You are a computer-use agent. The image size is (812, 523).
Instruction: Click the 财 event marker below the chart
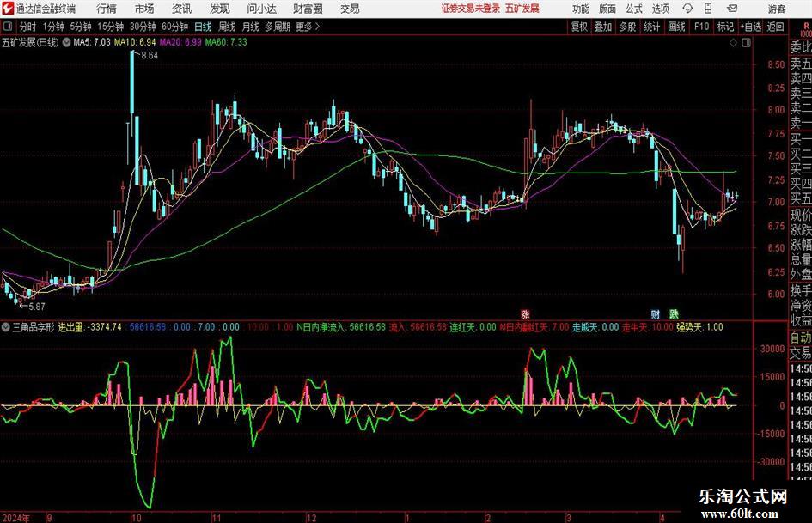(x=655, y=313)
